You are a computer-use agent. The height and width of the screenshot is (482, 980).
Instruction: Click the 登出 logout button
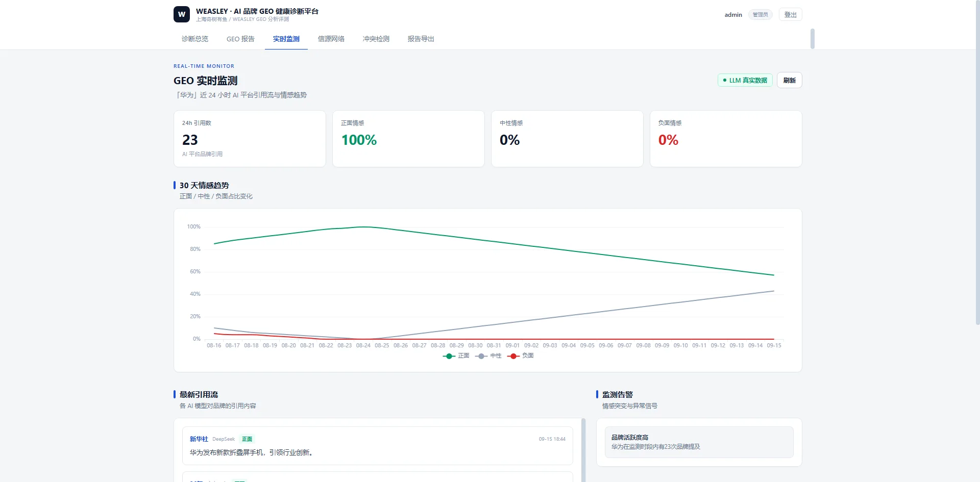[x=790, y=15]
